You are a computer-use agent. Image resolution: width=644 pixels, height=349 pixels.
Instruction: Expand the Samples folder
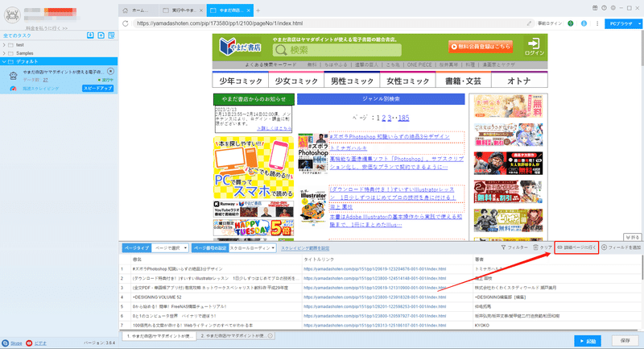(x=4, y=53)
